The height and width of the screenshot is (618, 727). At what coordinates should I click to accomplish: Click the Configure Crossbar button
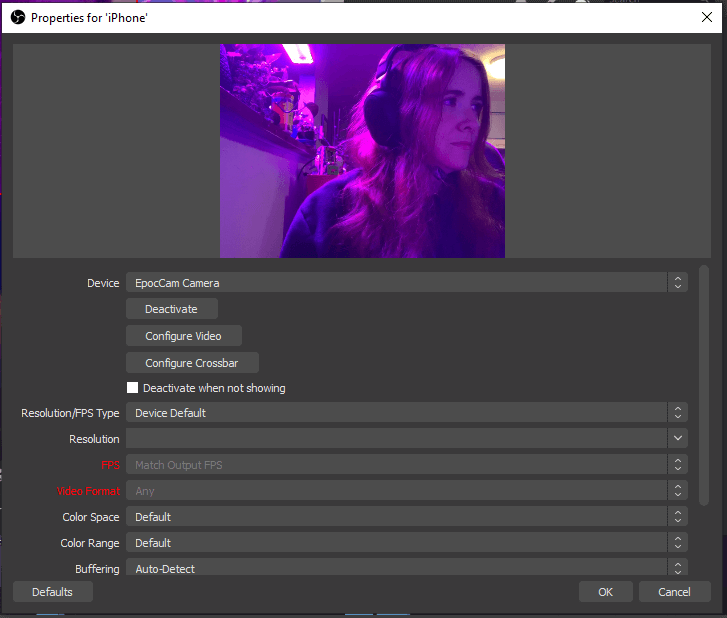click(192, 363)
